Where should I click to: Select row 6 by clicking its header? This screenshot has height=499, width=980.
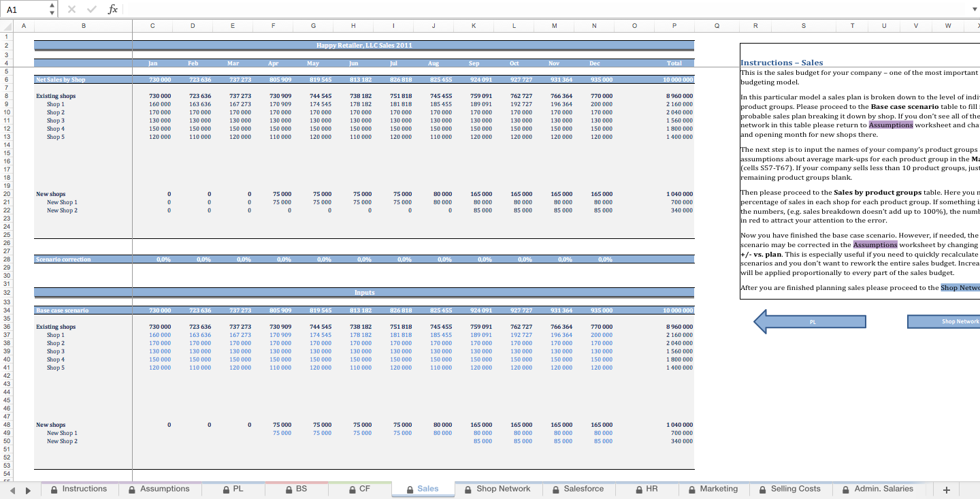[x=7, y=79]
